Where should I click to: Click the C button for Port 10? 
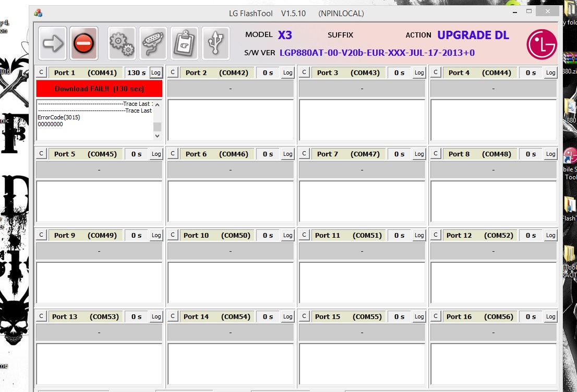173,235
